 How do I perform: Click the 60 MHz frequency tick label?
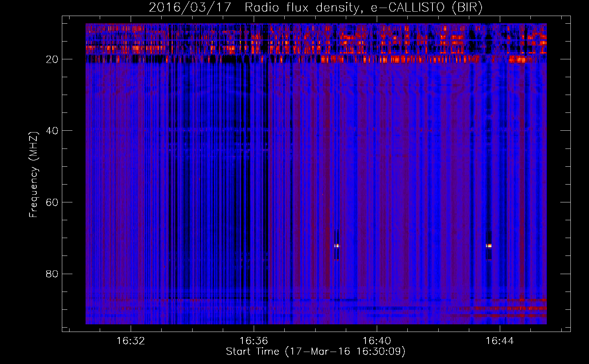coord(52,202)
